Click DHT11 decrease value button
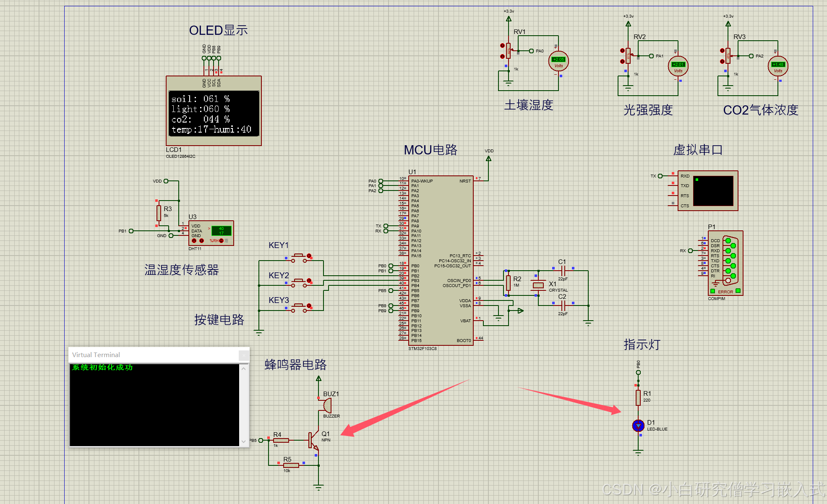 coord(194,240)
